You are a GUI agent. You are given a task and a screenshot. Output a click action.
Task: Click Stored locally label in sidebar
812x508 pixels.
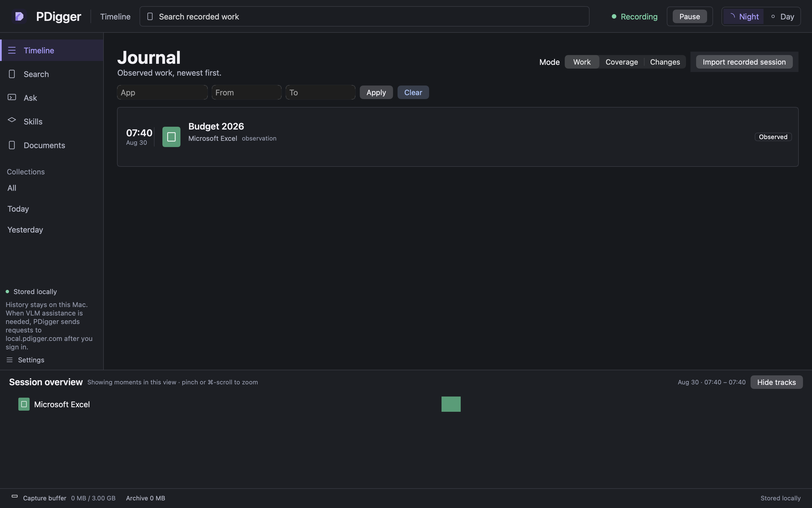click(x=35, y=292)
